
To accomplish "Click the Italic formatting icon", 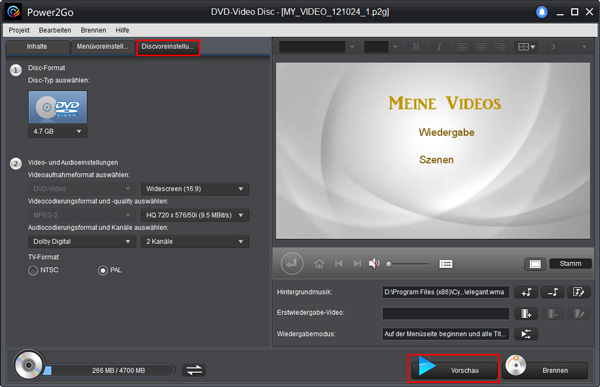I will pyautogui.click(x=439, y=47).
